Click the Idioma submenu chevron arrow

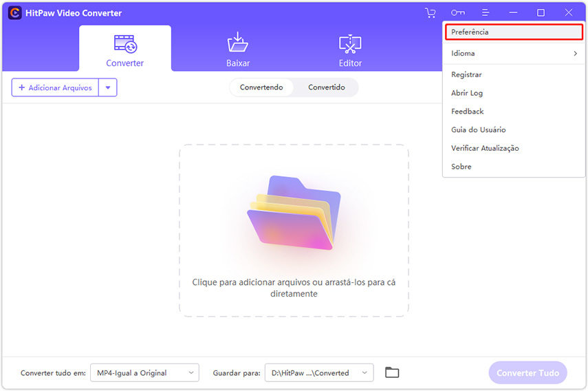click(x=575, y=53)
